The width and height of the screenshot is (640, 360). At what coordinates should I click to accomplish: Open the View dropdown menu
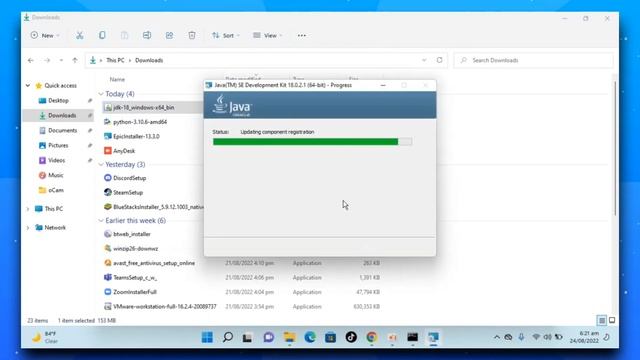[268, 36]
